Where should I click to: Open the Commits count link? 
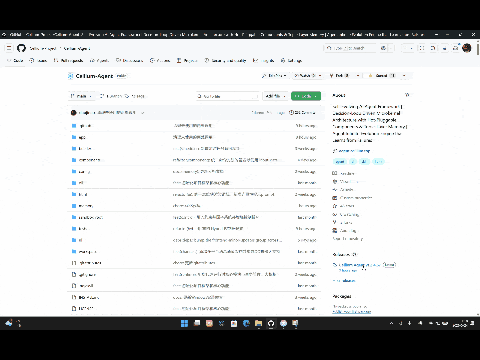(x=302, y=113)
